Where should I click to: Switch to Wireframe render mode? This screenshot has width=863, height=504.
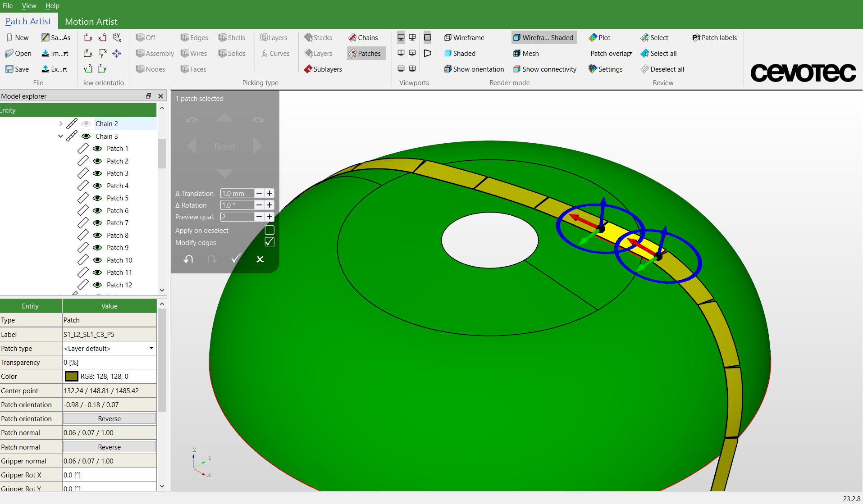point(464,38)
